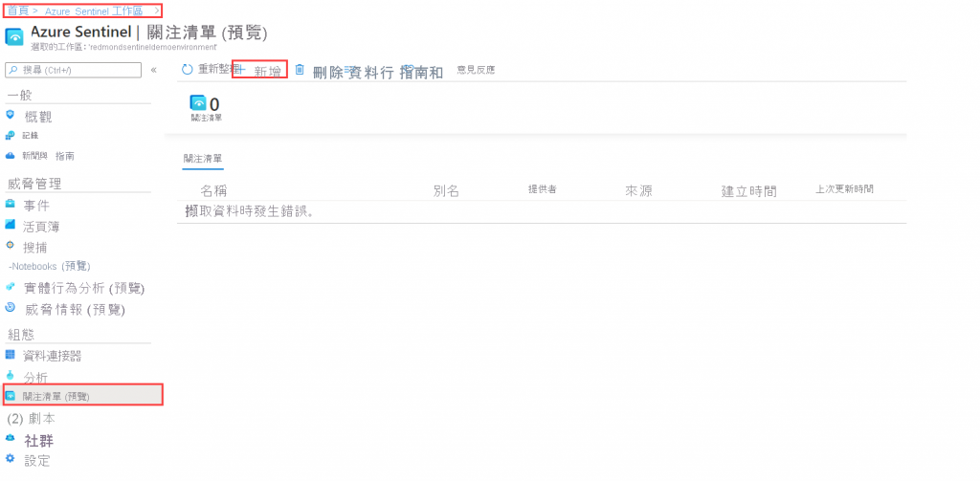Open 資料連接器 grid icon
980x481 pixels.
tap(10, 355)
